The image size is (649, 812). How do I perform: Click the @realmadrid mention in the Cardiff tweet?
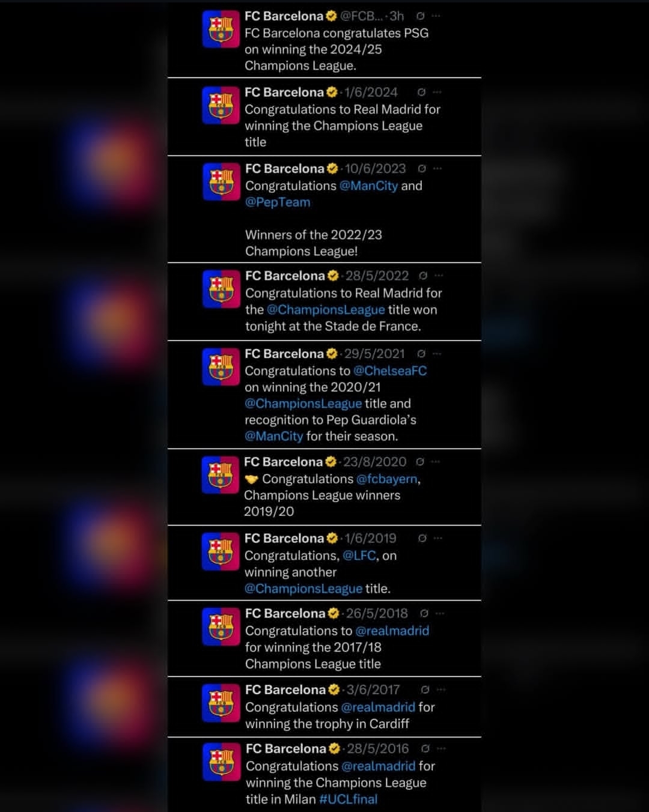click(378, 707)
